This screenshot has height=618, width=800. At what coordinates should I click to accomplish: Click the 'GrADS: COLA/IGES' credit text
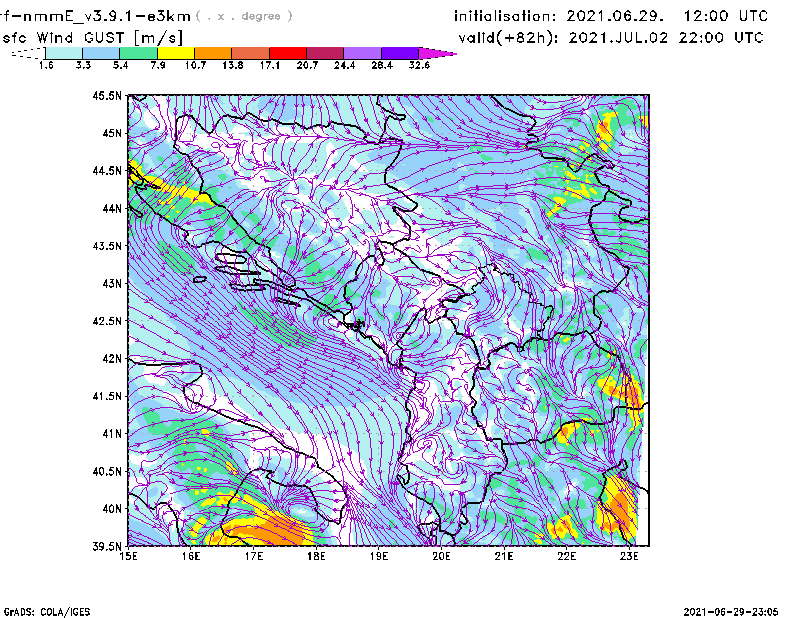47,612
